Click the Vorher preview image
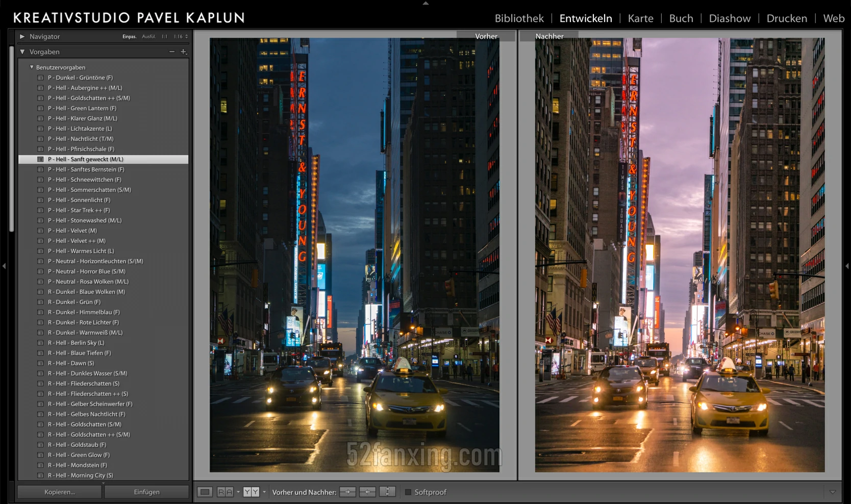Image resolution: width=851 pixels, height=504 pixels. click(355, 255)
